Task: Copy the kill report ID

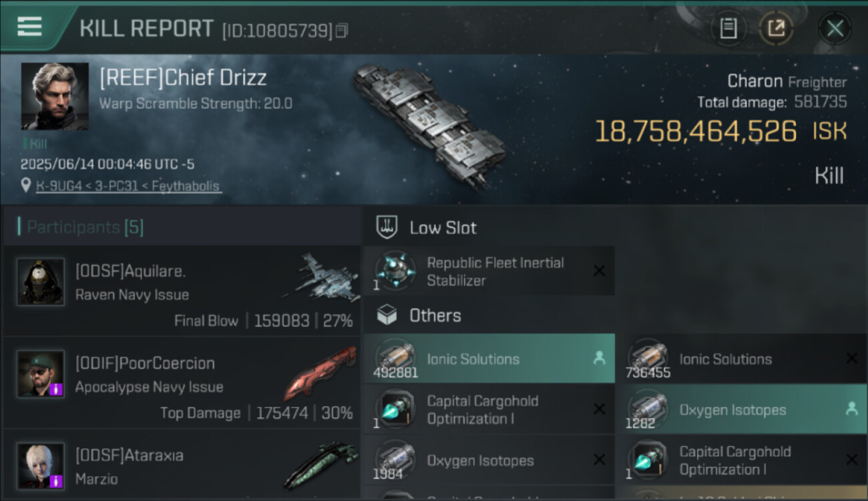Action: [x=342, y=31]
